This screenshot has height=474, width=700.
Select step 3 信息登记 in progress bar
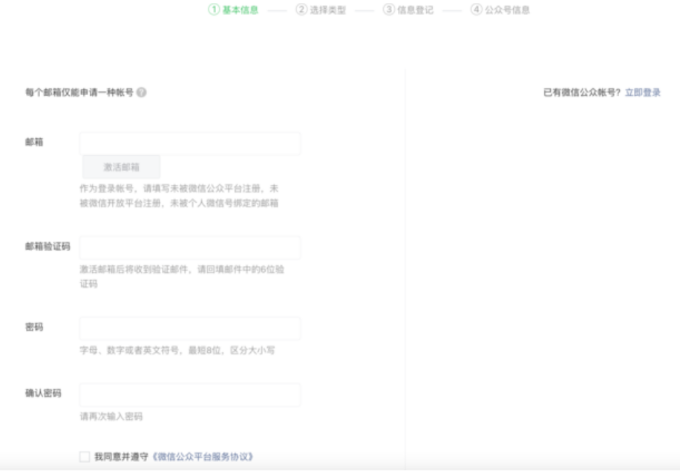coord(408,10)
